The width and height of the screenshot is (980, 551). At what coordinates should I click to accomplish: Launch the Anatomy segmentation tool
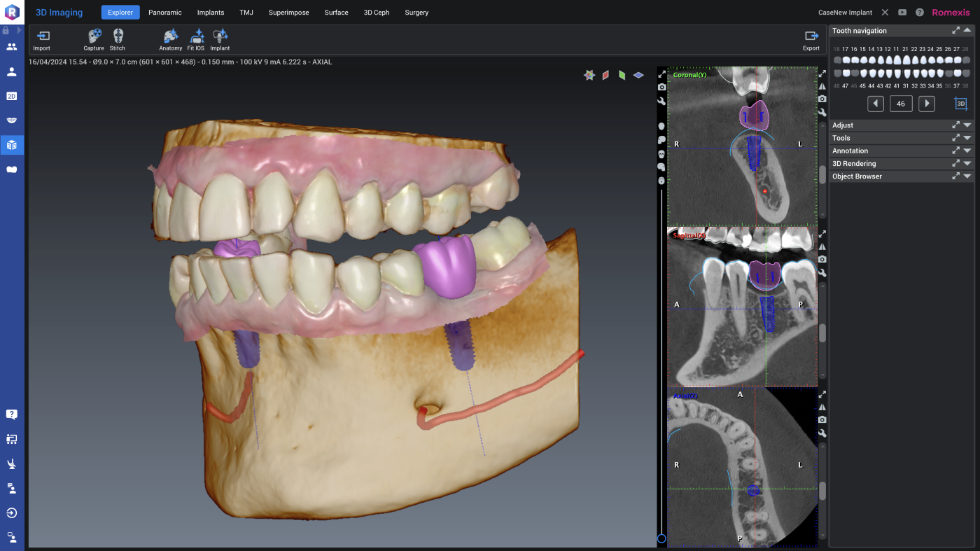[170, 39]
